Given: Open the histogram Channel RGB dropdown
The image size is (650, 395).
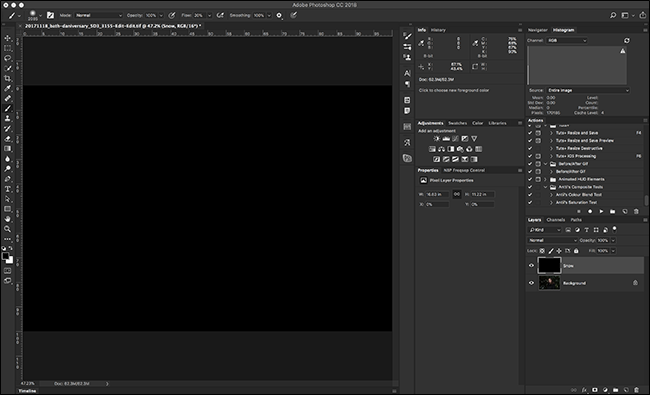Looking at the screenshot, I should (x=567, y=41).
